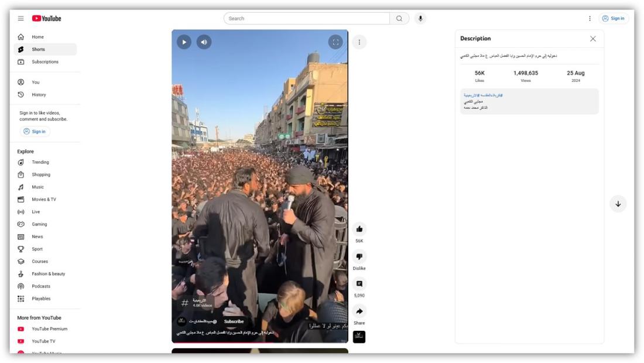Focus the Search input field
This screenshot has width=644, height=363.
pos(307,19)
